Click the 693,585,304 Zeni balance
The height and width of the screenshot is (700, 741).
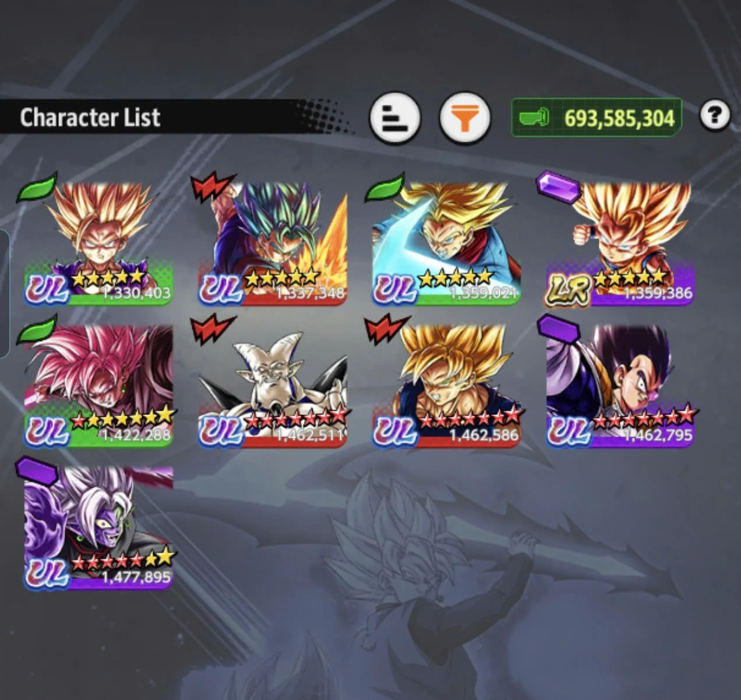(x=619, y=118)
